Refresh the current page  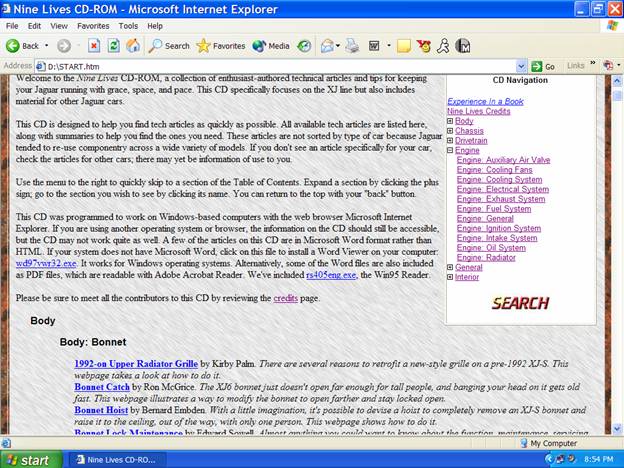click(113, 46)
